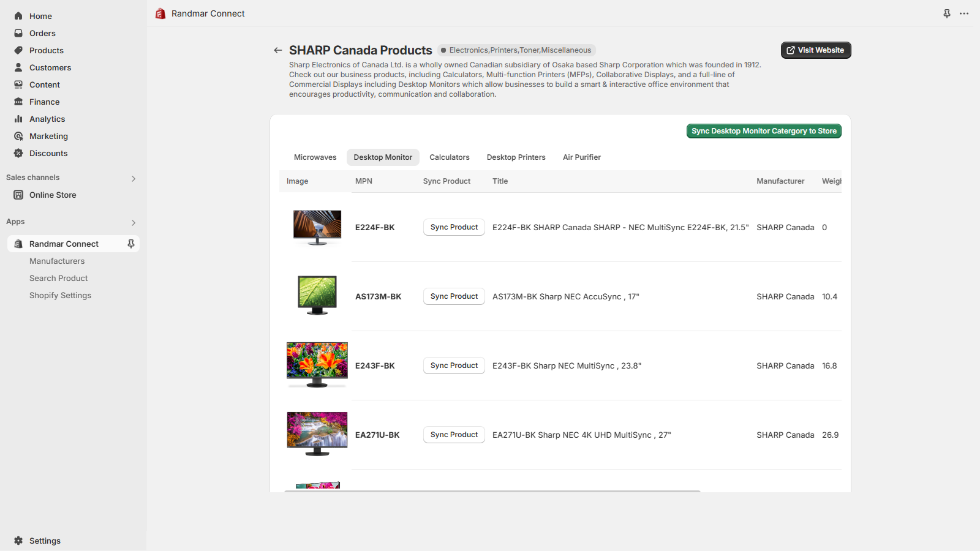
Task: Click the Home icon in sidebar
Action: [x=18, y=16]
